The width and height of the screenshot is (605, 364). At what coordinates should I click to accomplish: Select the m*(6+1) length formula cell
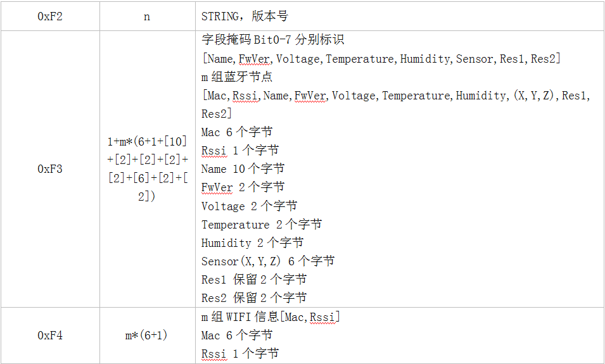147,336
